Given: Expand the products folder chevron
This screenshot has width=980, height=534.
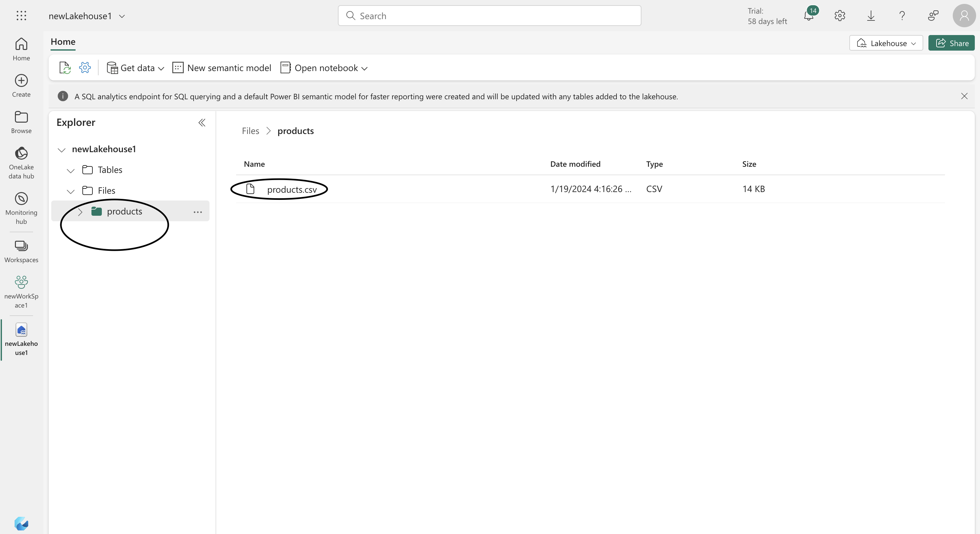Looking at the screenshot, I should pyautogui.click(x=80, y=212).
